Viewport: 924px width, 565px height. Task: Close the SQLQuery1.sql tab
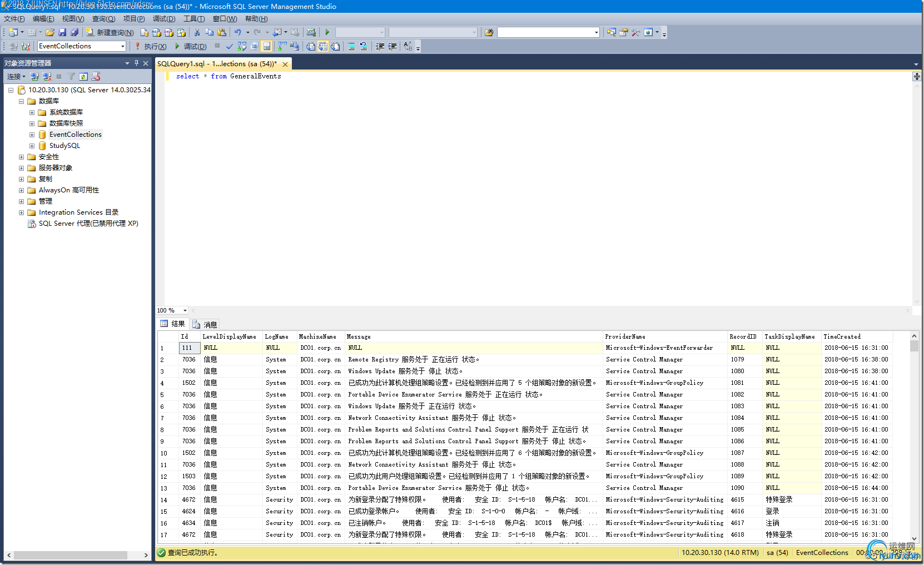285,64
